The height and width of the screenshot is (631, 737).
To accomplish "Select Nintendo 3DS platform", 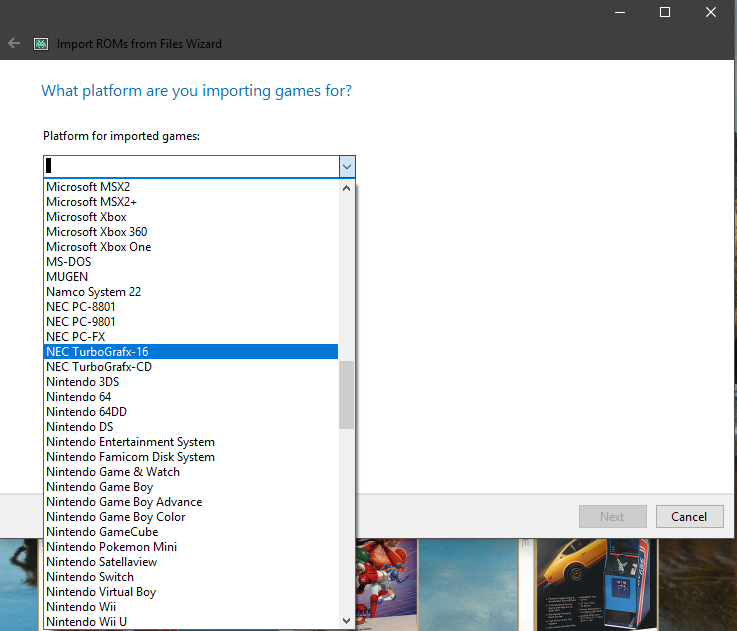I will tap(191, 382).
